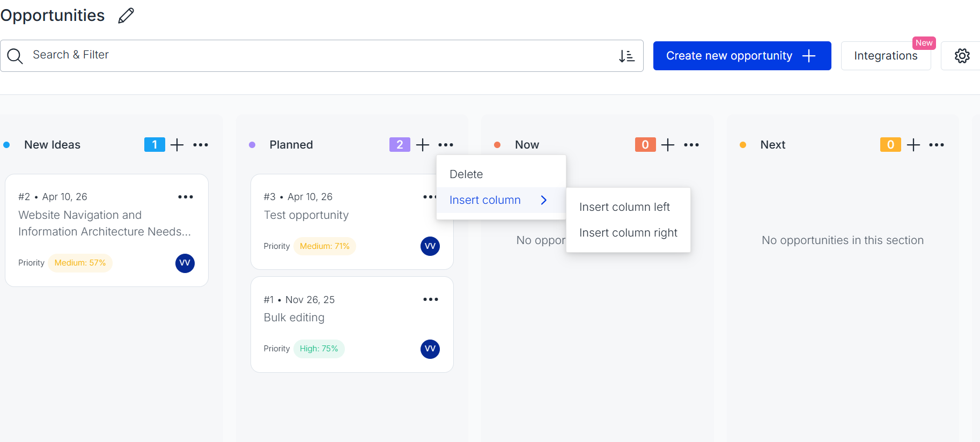
Task: Focus the Search & Filter field
Action: pyautogui.click(x=322, y=56)
